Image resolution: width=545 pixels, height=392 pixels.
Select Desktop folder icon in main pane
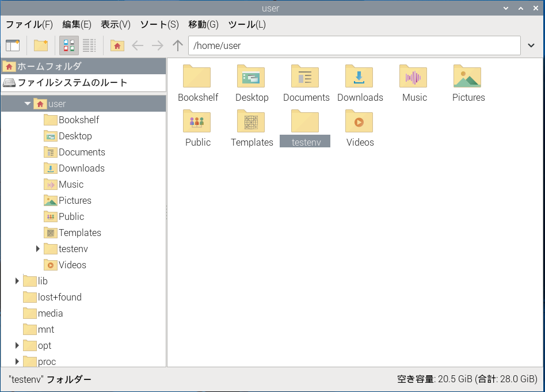click(251, 77)
